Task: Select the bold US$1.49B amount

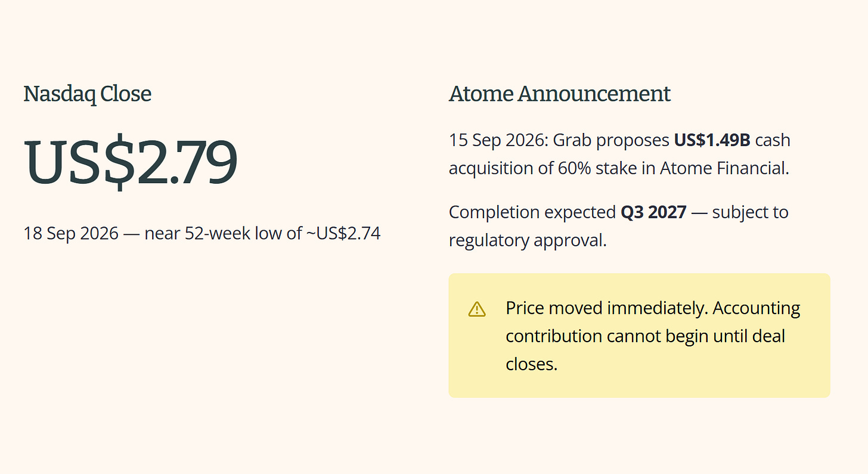Action: 712,140
